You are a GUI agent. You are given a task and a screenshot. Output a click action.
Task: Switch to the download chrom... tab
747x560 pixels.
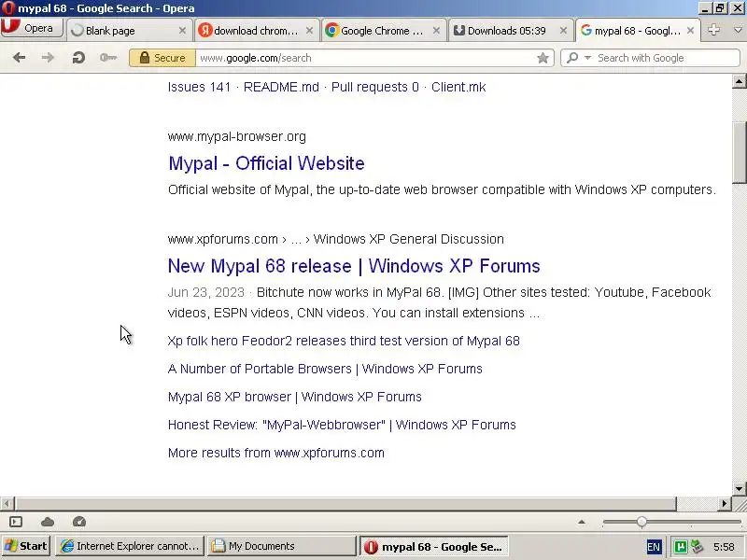tap(256, 31)
